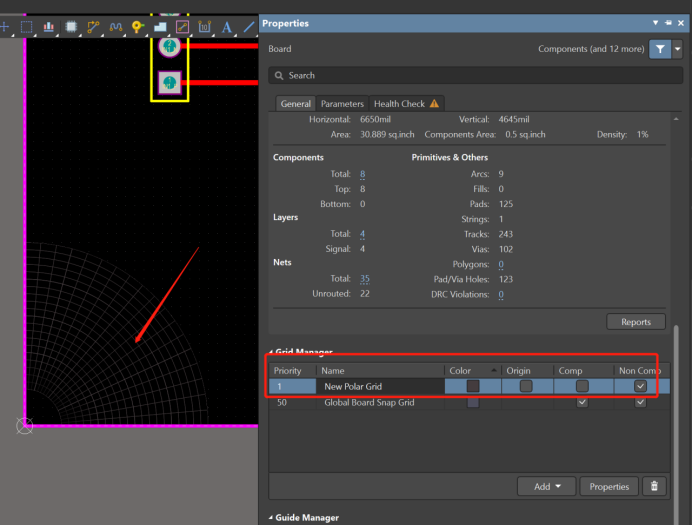The width and height of the screenshot is (693, 526).
Task: Select the place string text tool
Action: click(x=227, y=27)
